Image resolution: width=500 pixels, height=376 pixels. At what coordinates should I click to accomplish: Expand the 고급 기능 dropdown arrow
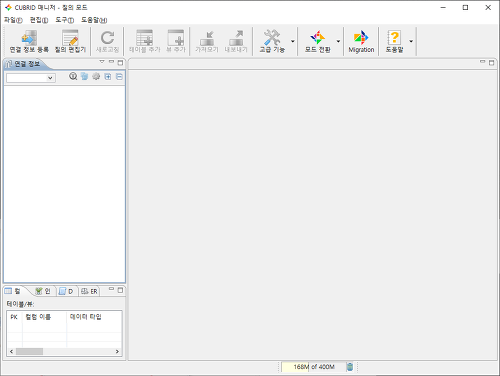[293, 41]
